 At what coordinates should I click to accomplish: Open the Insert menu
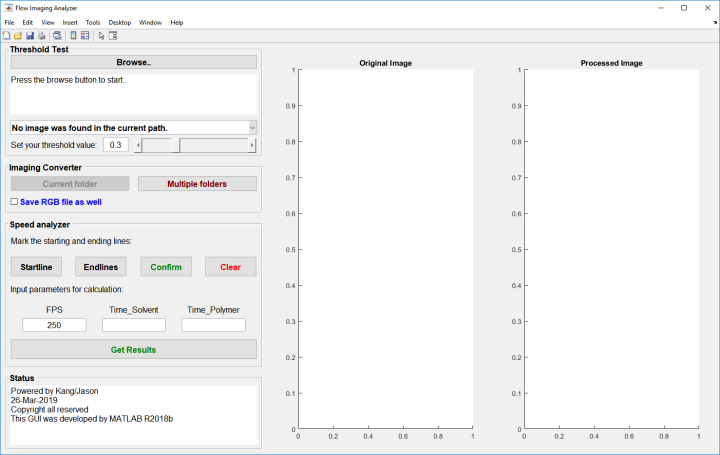(70, 22)
